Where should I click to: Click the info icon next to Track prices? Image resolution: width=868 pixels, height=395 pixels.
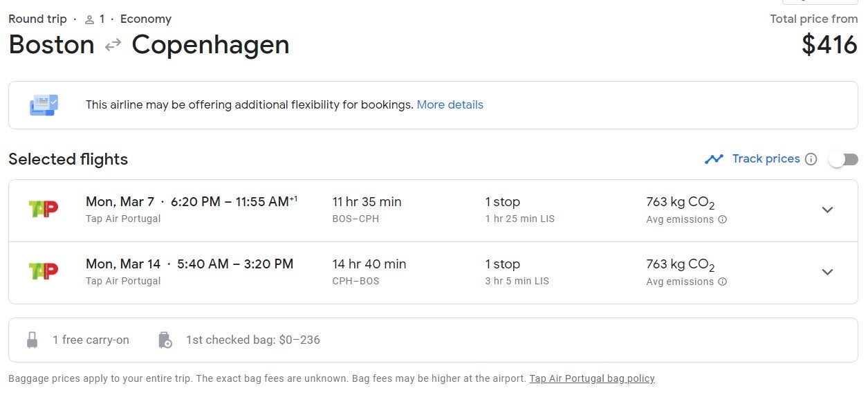(811, 159)
